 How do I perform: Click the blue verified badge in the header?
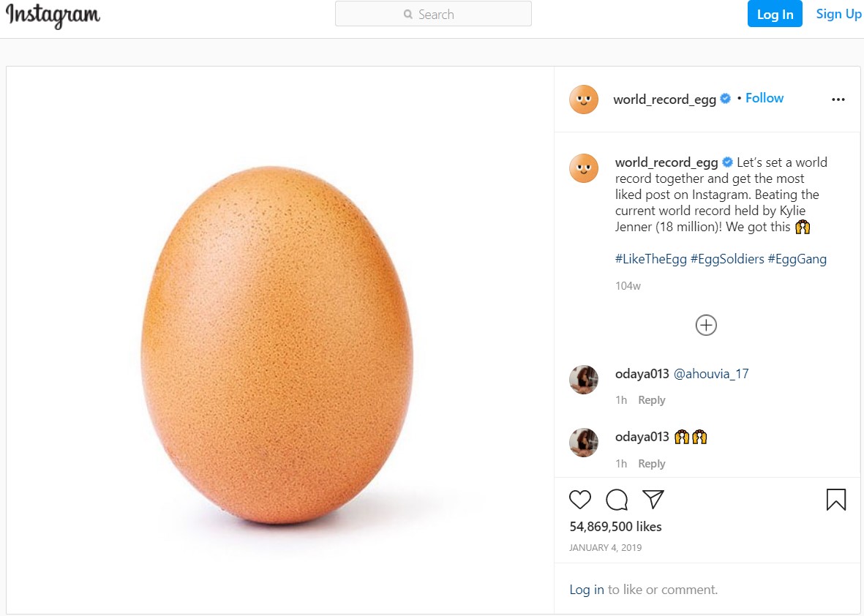coord(726,99)
